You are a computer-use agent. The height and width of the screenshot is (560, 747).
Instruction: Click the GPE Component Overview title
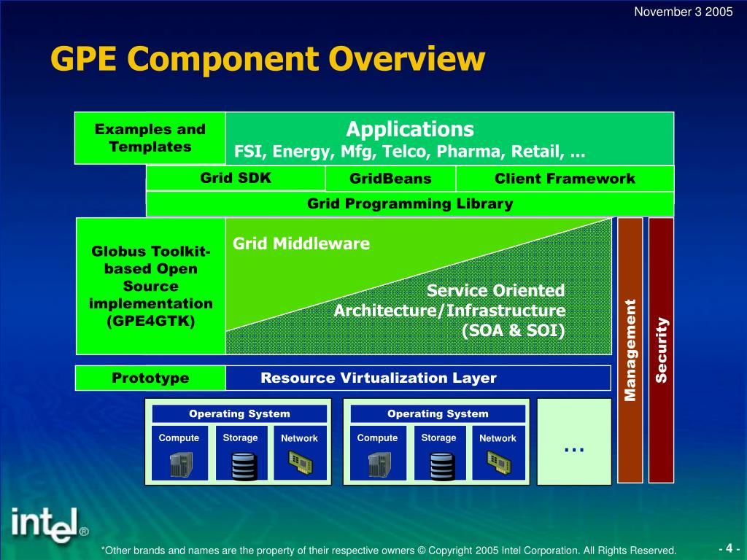pos(268,59)
